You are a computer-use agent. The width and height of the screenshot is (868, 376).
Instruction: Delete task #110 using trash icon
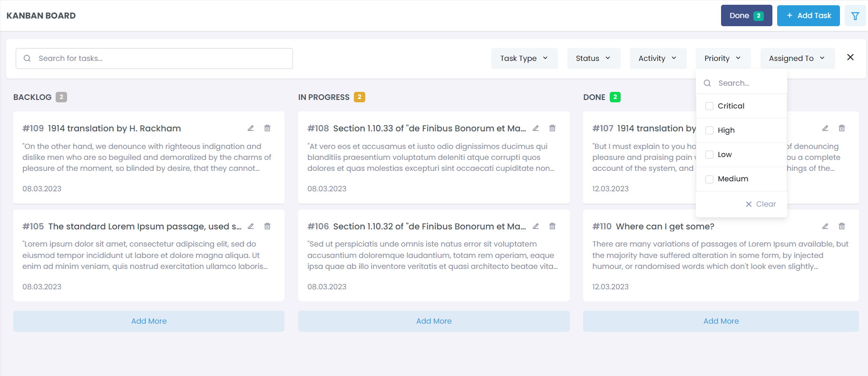[841, 227]
